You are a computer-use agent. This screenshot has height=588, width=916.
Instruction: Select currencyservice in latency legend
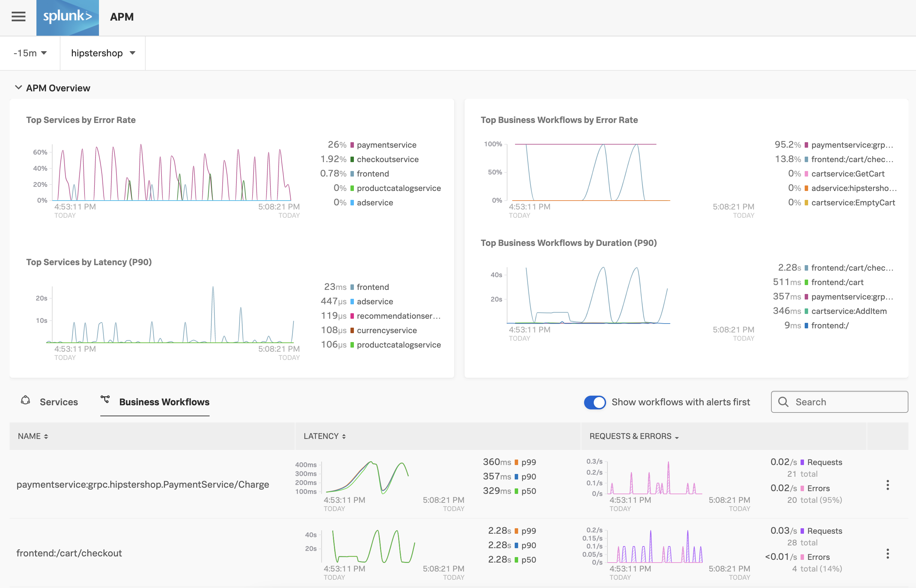point(387,330)
